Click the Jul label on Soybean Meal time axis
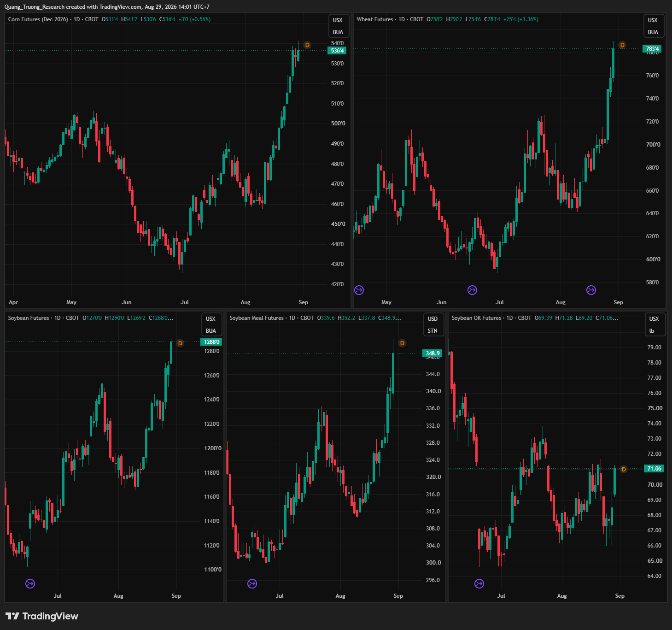672x630 pixels. click(280, 596)
